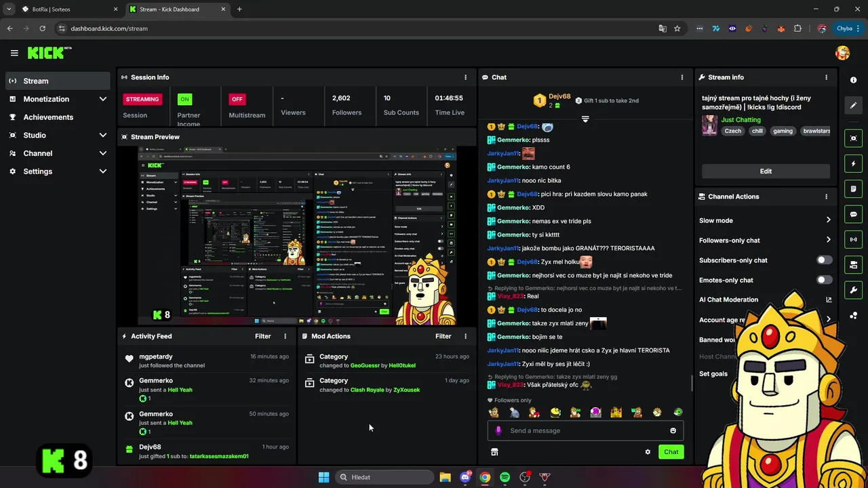Toggle Subscribers-only chat switch
The width and height of the screenshot is (868, 488).
824,260
